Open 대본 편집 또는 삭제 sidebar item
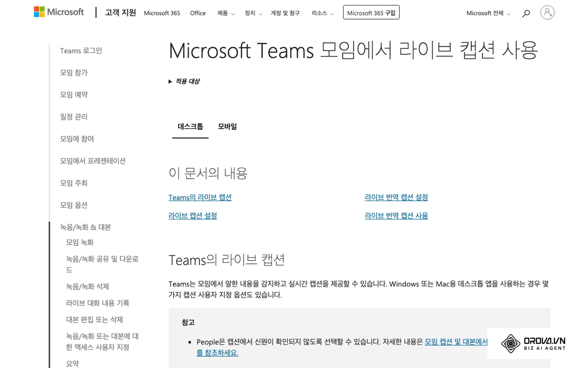Image resolution: width=588 pixels, height=368 pixels. click(x=94, y=320)
